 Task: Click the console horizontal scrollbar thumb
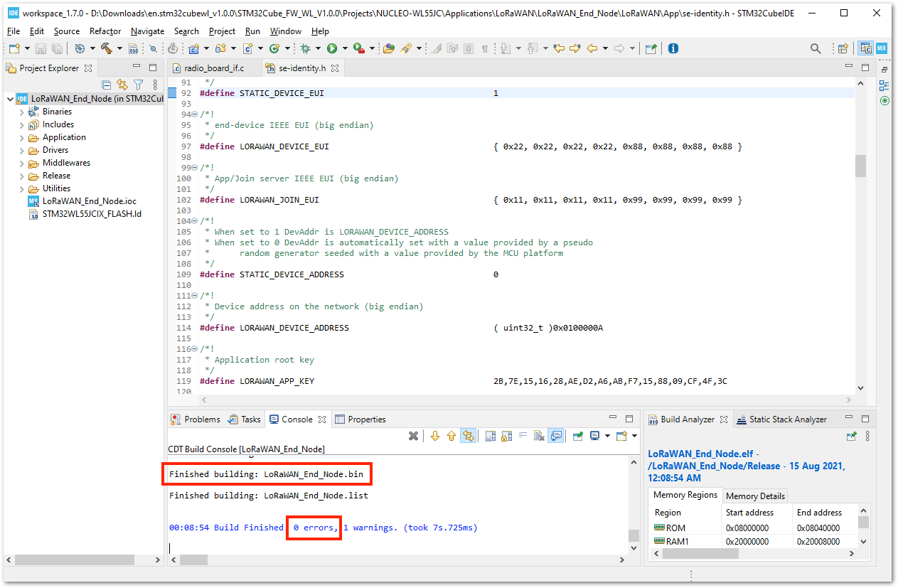194,560
